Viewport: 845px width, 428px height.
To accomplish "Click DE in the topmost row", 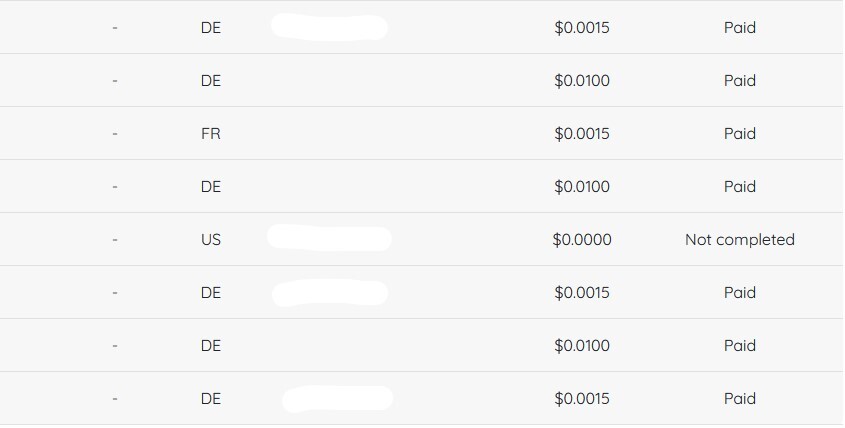I will click(x=210, y=28).
